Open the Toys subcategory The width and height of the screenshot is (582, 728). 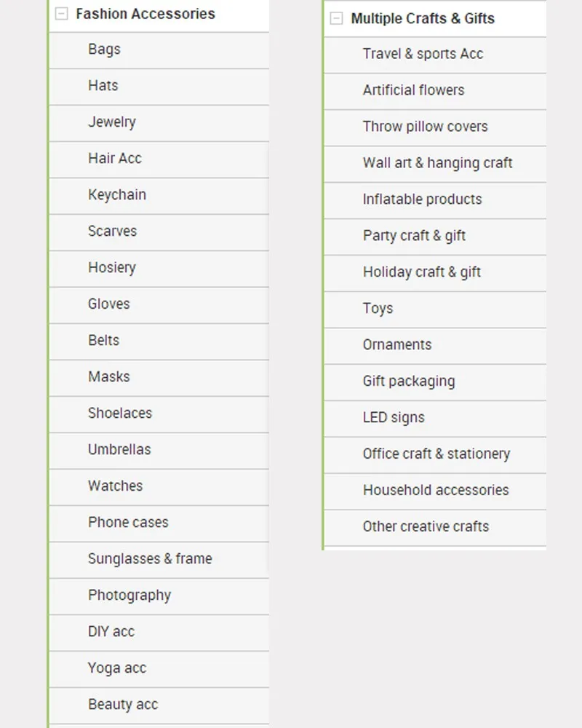[435, 309]
